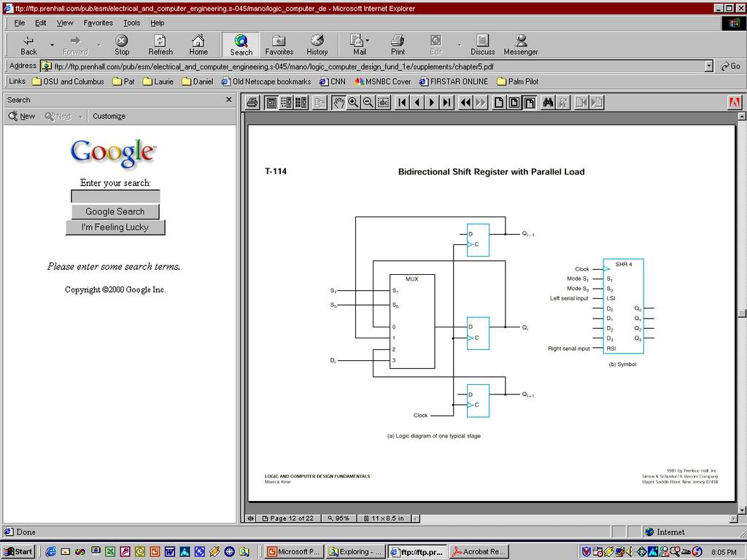Go to previous page of PDF

tap(417, 103)
